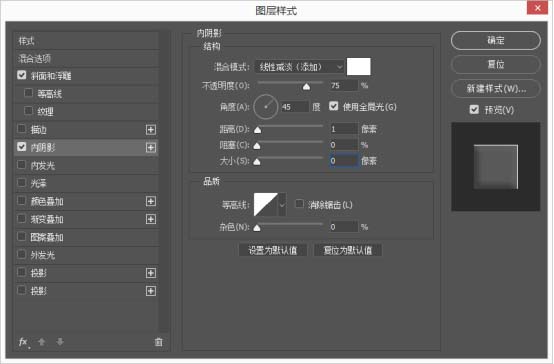Uncheck 使用全局光 checkbox
Viewport: 554px width, 364px height.
333,106
